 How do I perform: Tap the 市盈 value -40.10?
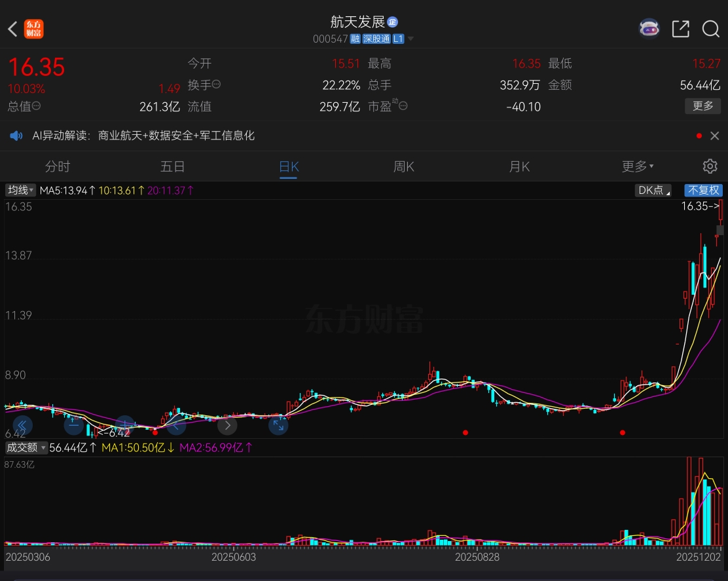pyautogui.click(x=523, y=107)
